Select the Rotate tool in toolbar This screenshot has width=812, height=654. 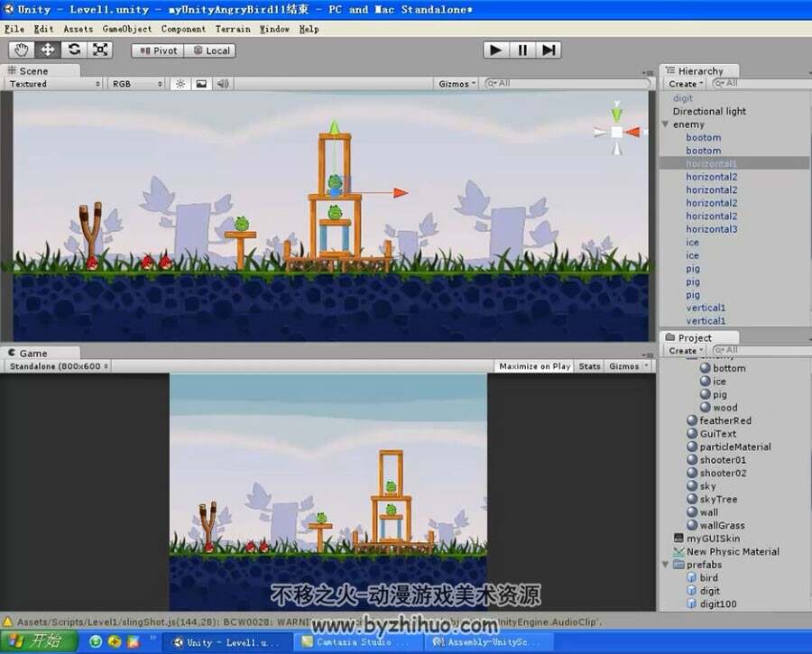[74, 50]
